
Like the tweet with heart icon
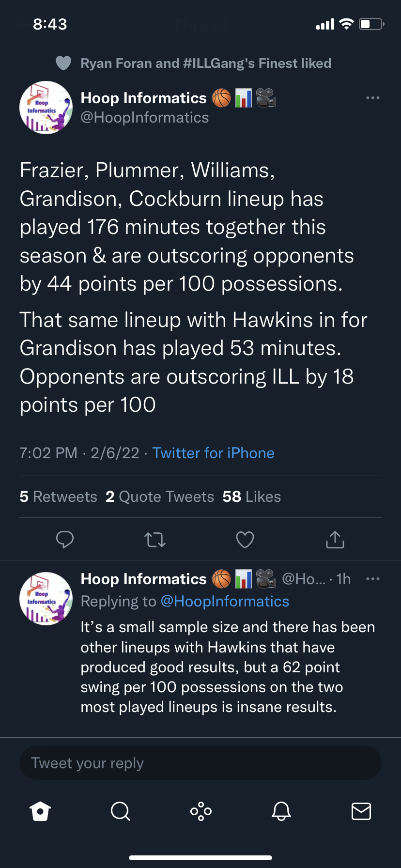[245, 539]
